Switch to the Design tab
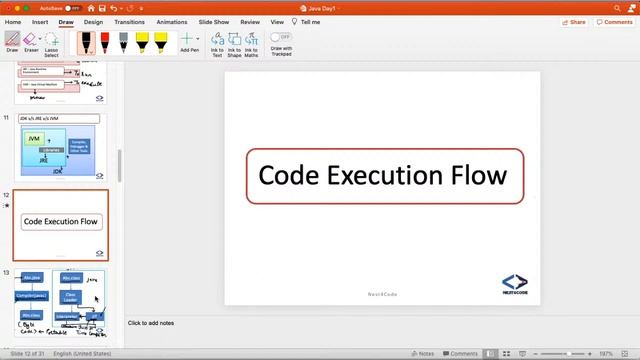 [93, 22]
